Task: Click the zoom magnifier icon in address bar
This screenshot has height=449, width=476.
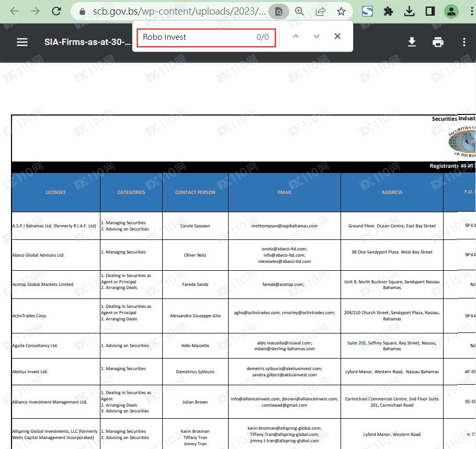Action: 299,11
